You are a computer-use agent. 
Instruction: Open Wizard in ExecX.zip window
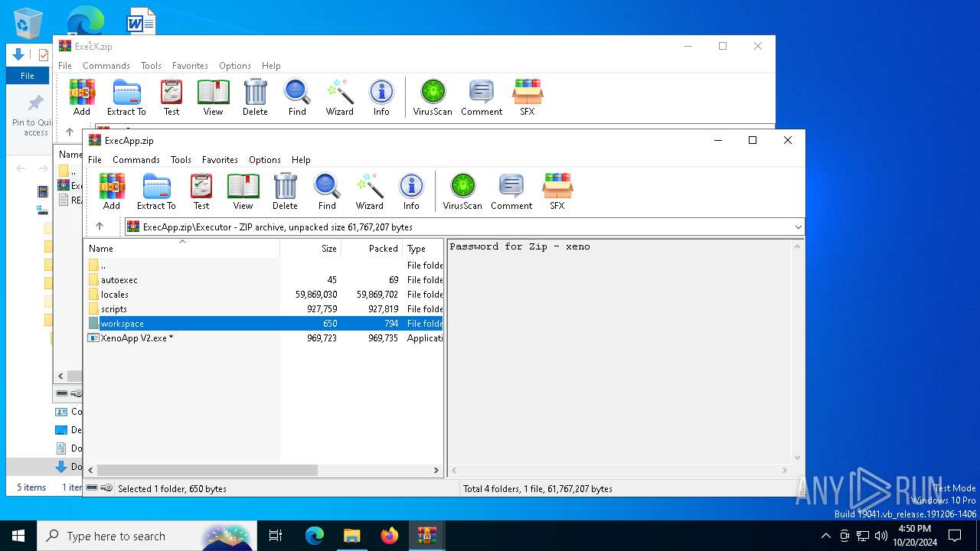point(339,97)
